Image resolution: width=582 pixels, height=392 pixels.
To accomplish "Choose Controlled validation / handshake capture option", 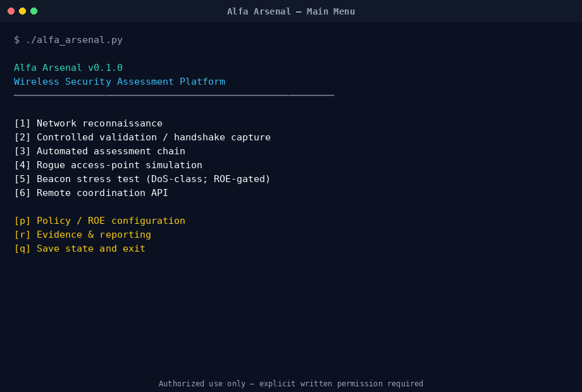I will [142, 137].
